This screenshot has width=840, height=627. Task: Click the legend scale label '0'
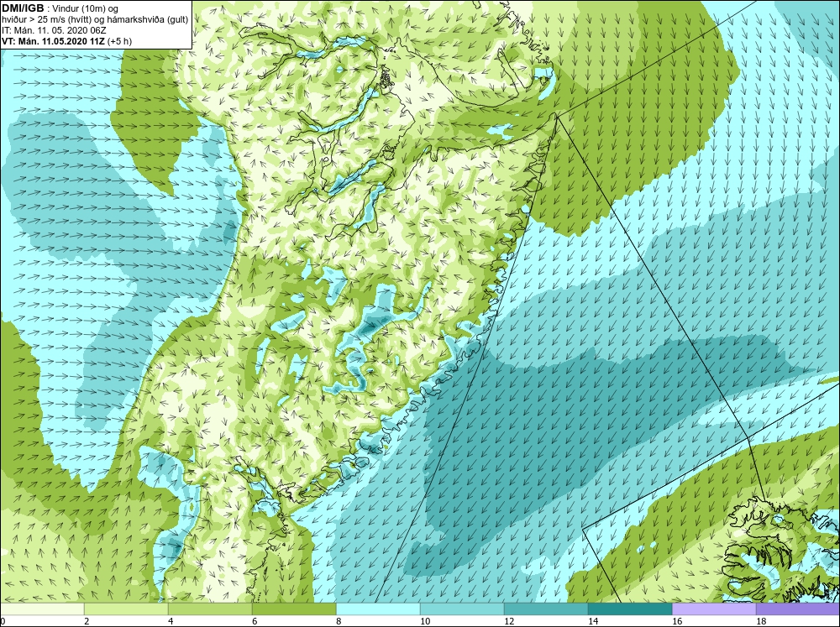click(x=3, y=621)
